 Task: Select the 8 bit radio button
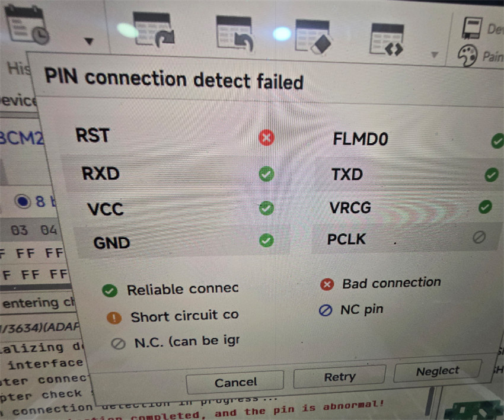[23, 201]
